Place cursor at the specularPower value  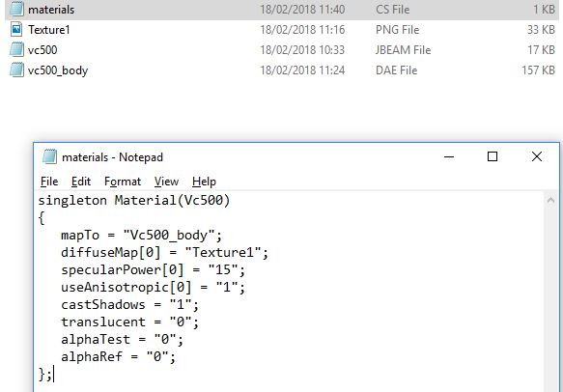223,270
